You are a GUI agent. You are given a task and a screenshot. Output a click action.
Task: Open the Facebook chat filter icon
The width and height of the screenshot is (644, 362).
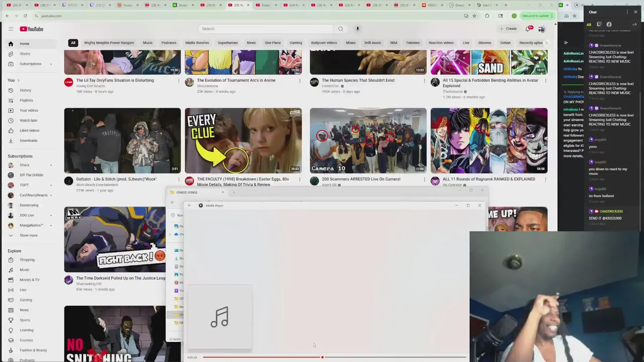click(x=609, y=24)
